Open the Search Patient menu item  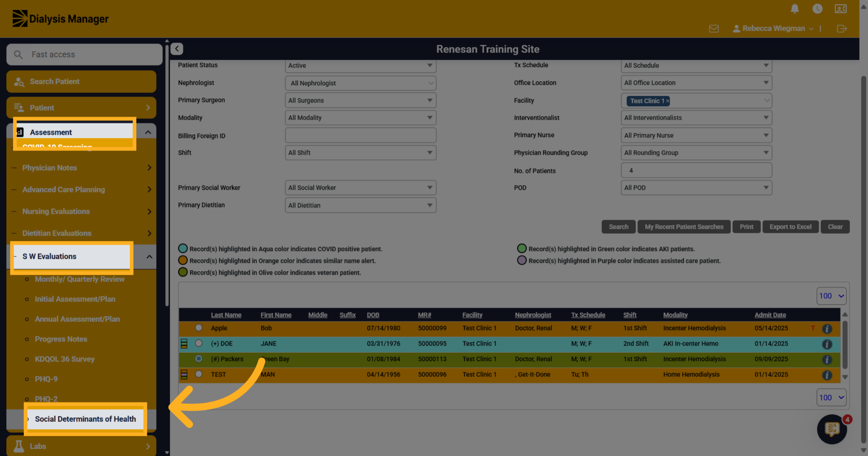point(81,82)
